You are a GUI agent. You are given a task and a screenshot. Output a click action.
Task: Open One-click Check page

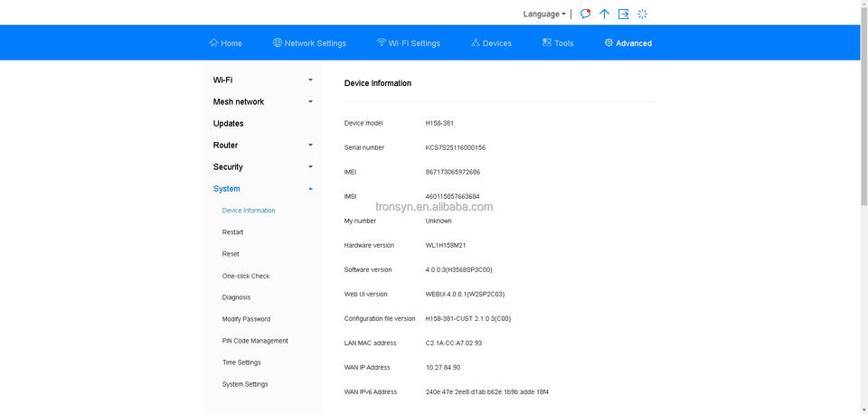click(246, 276)
